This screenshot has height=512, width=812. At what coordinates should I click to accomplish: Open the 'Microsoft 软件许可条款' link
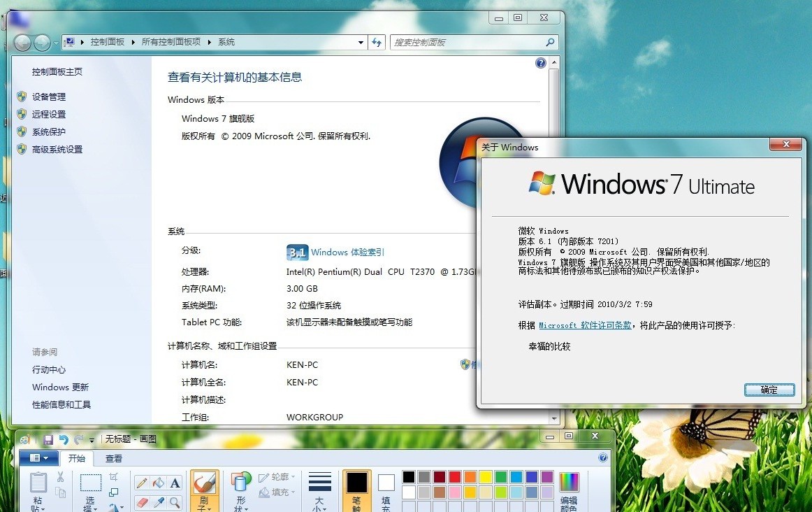(585, 325)
